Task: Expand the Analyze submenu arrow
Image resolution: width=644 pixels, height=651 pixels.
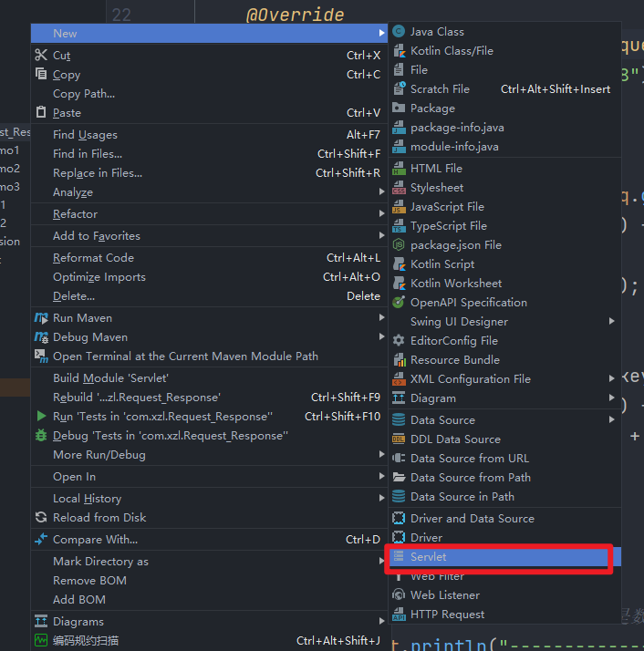Action: point(381,191)
